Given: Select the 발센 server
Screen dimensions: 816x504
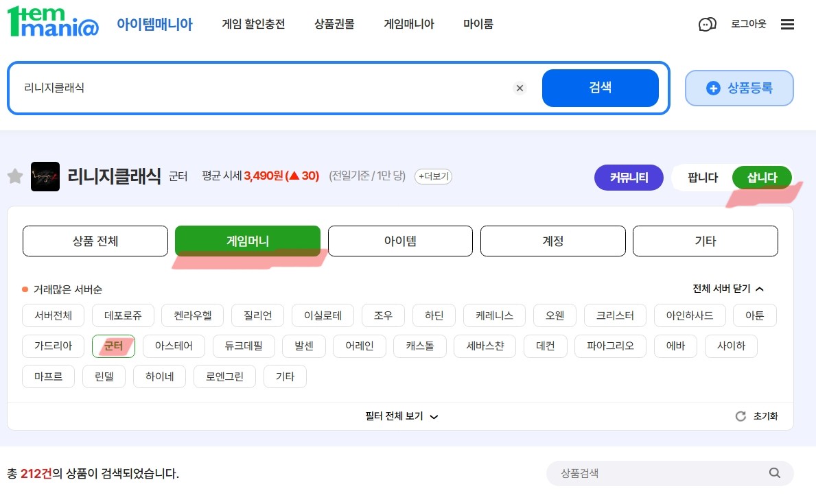Looking at the screenshot, I should point(304,346).
